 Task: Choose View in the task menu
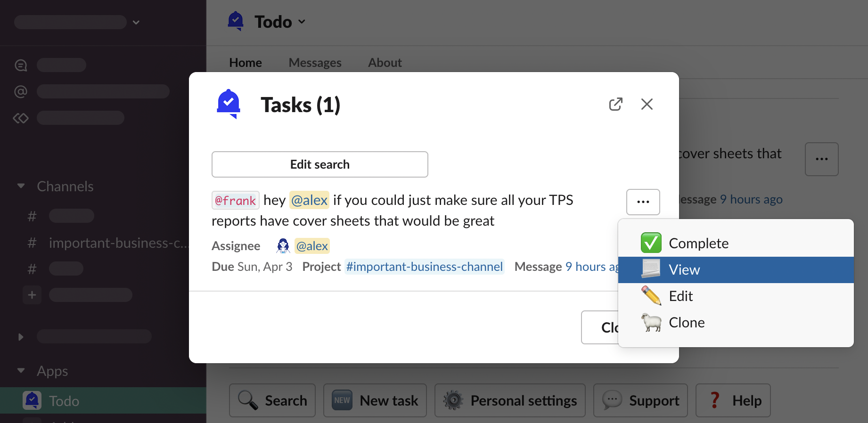coord(684,270)
